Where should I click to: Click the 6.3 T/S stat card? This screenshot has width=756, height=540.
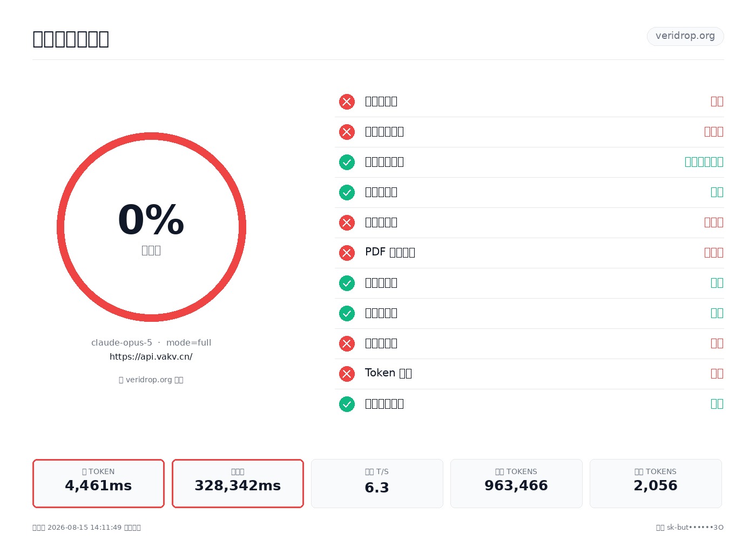(x=377, y=483)
